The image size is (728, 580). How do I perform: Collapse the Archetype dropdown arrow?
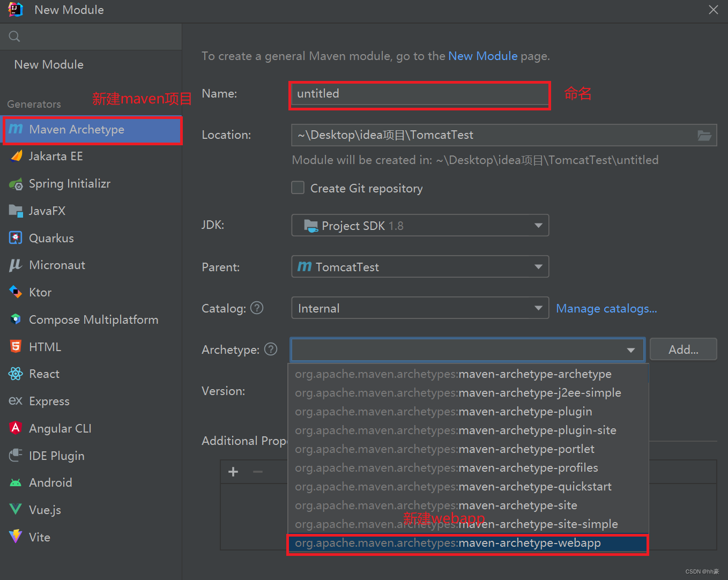click(x=631, y=350)
